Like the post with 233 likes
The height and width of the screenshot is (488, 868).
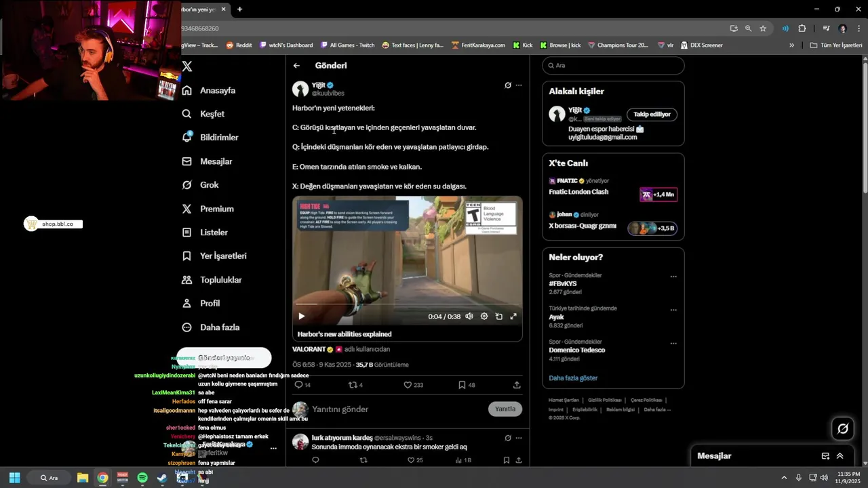coord(408,385)
